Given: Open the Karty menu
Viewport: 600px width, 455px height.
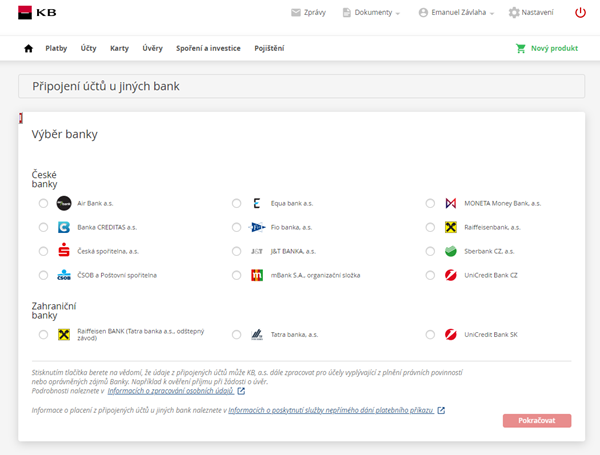Looking at the screenshot, I should (119, 48).
